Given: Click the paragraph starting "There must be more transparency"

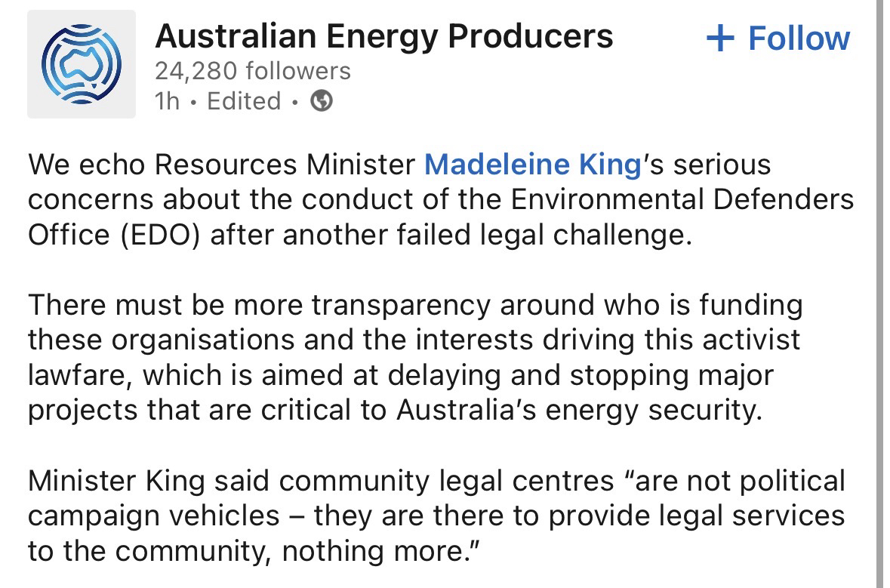Looking at the screenshot, I should tap(415, 359).
